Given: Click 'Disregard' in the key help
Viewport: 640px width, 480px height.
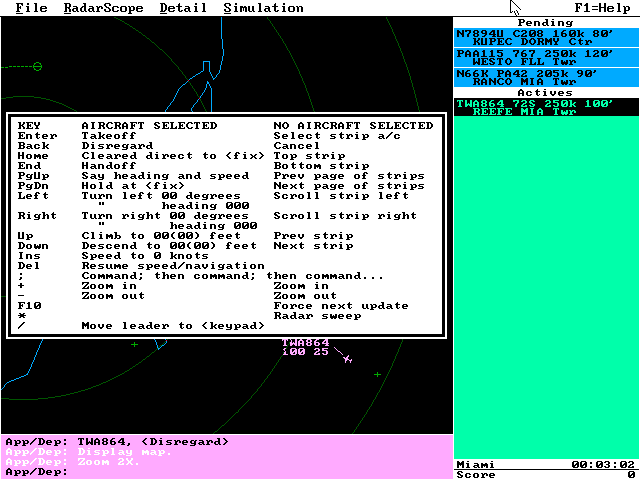Looking at the screenshot, I should (117, 145).
